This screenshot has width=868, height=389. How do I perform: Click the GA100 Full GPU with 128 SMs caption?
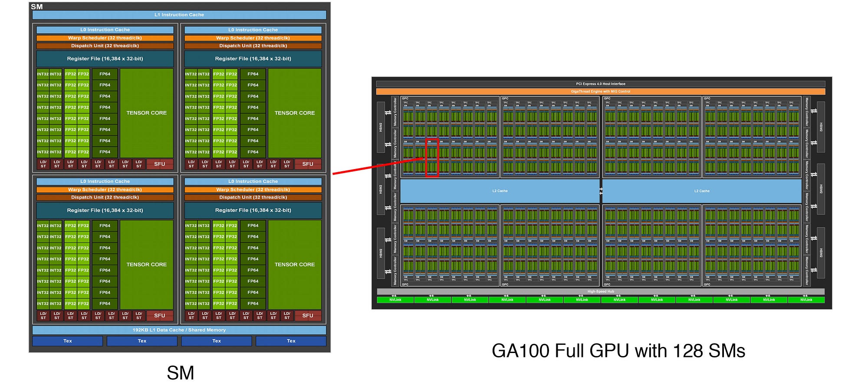point(618,351)
